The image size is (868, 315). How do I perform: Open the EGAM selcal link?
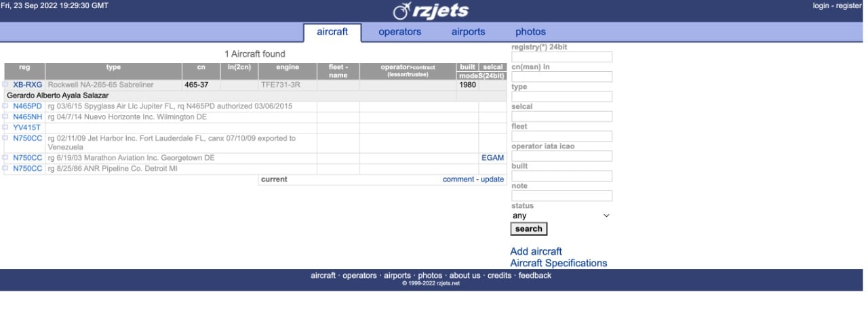(x=492, y=158)
